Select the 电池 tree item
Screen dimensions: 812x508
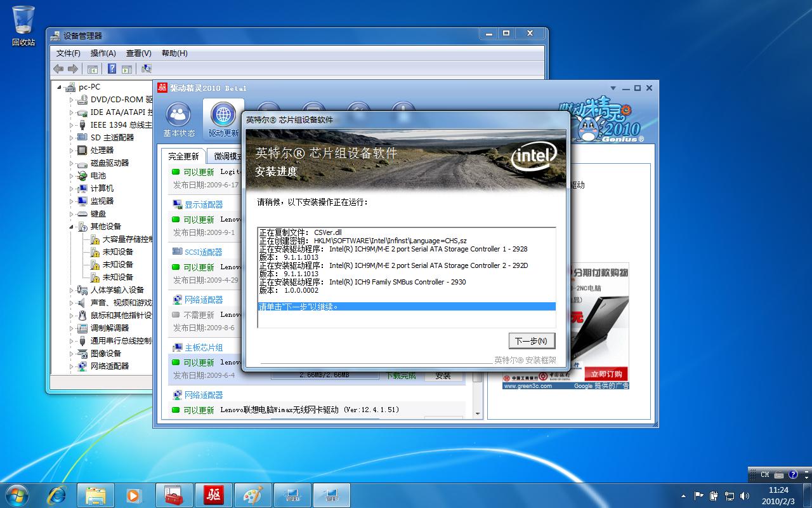[98, 175]
